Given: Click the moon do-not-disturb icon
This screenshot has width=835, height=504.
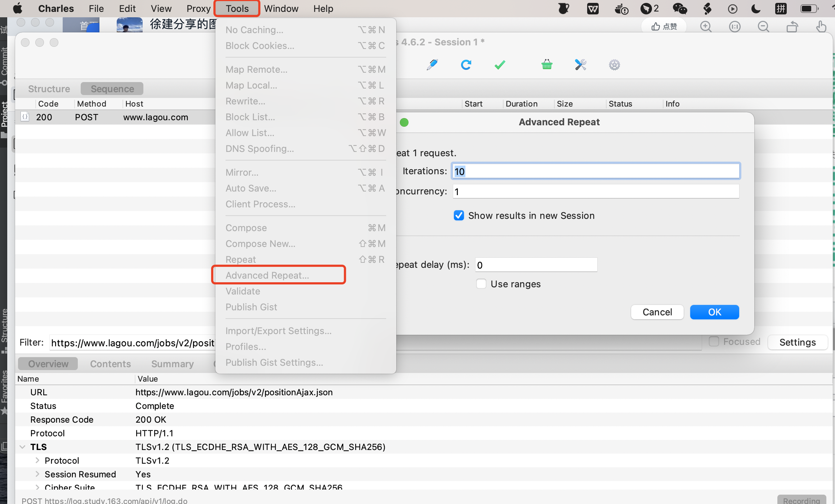Looking at the screenshot, I should 756,8.
